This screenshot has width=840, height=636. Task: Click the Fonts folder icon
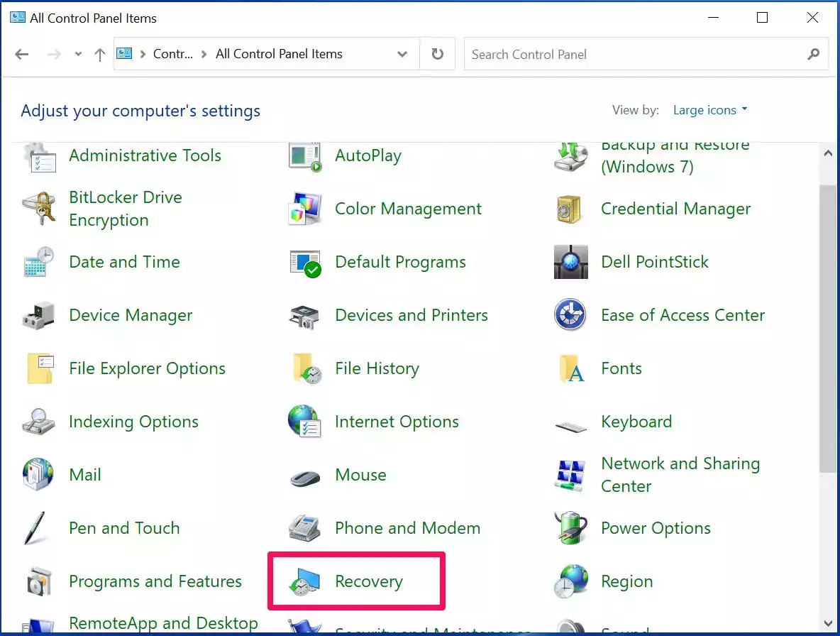point(570,368)
